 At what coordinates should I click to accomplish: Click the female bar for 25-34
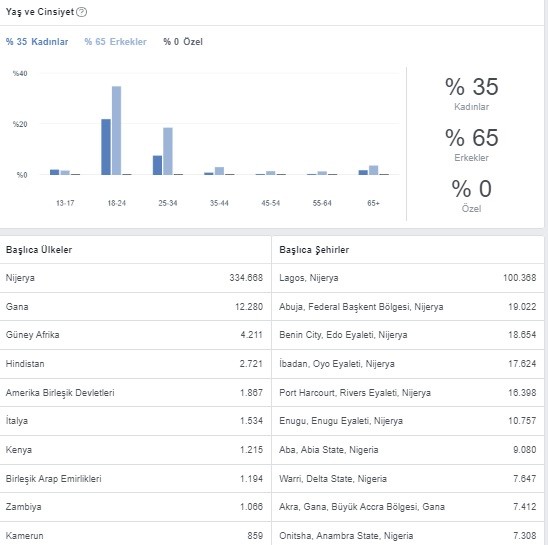click(x=157, y=165)
